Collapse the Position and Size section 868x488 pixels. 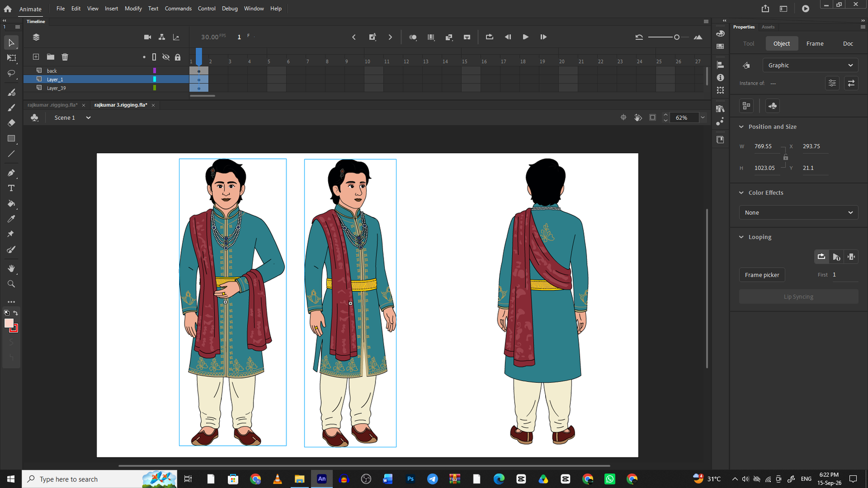742,127
